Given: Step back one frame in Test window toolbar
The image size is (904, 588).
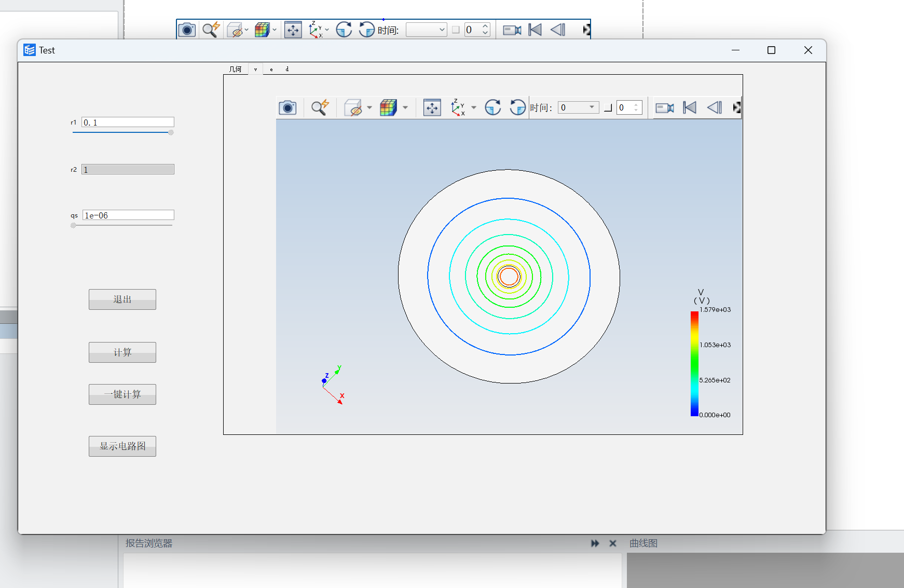Looking at the screenshot, I should [x=715, y=107].
